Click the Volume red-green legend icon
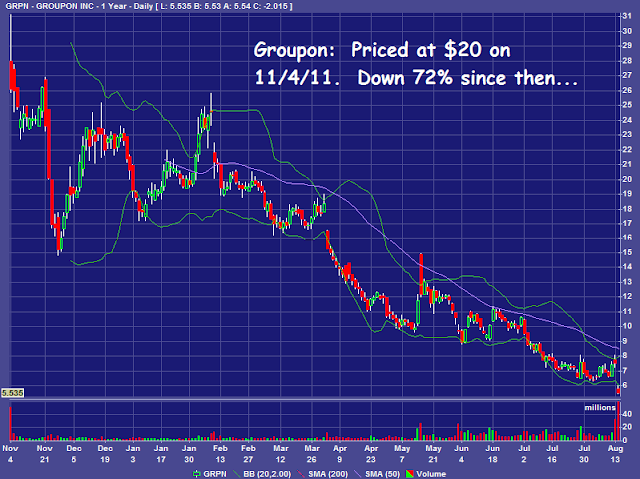The width and height of the screenshot is (640, 479). coord(409,474)
